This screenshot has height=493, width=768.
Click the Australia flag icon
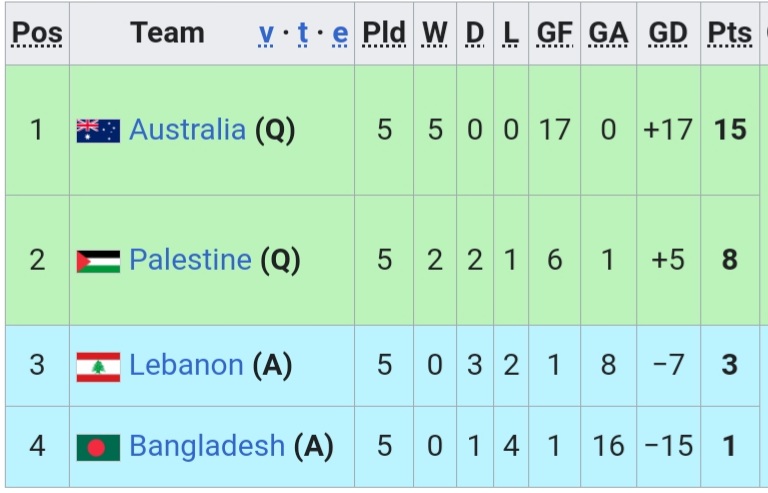click(98, 131)
